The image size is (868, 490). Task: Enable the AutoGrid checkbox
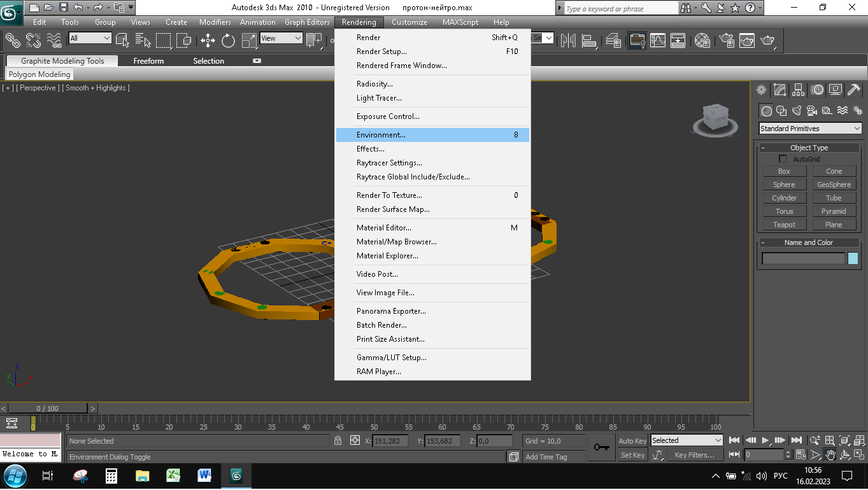tap(783, 159)
